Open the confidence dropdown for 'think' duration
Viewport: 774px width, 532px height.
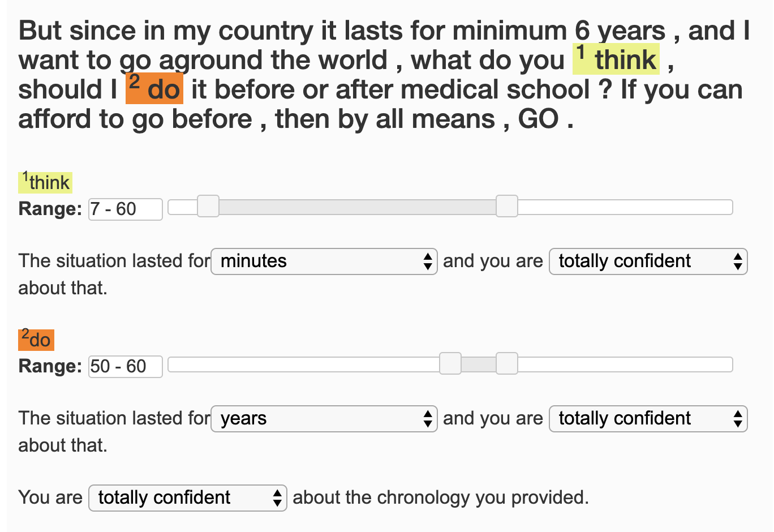coord(648,261)
